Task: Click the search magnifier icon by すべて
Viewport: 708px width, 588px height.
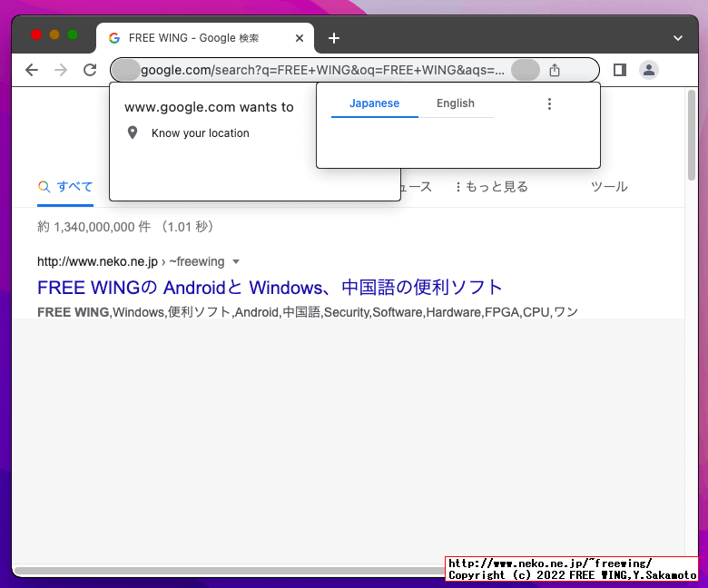Action: 44,186
